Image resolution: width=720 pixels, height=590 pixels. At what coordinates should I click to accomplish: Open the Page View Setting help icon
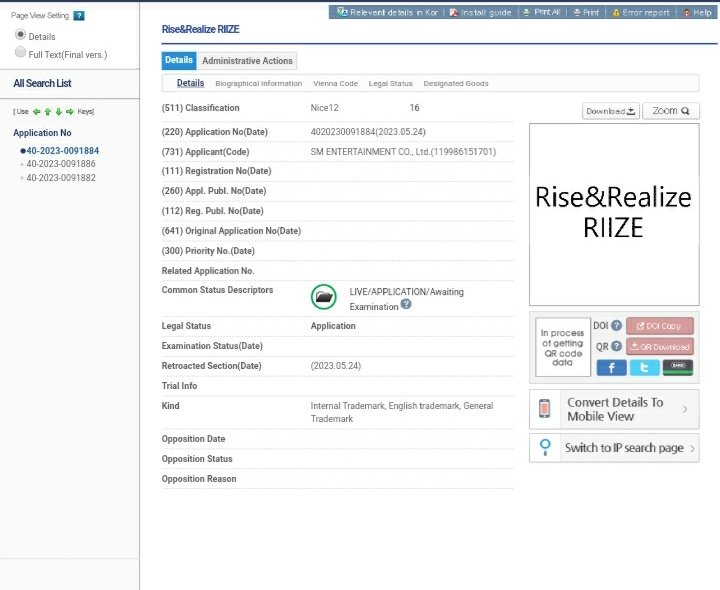79,16
